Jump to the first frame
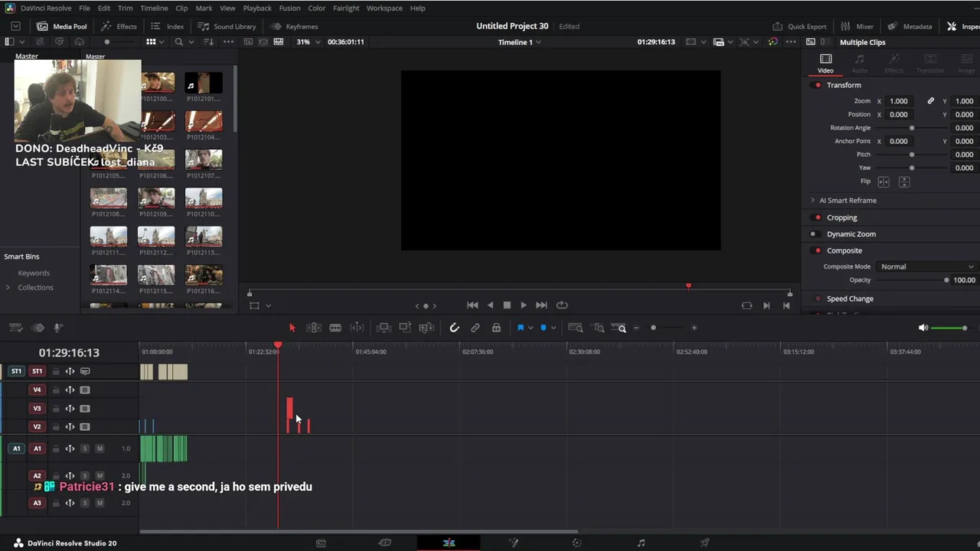Viewport: 980px width, 551px height. tap(472, 305)
